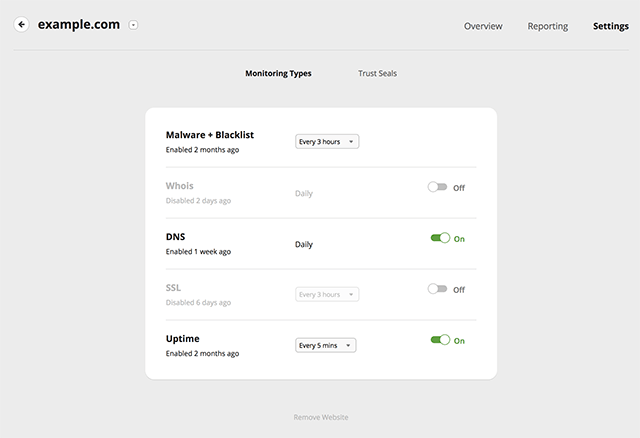Open the Reporting tab

(x=547, y=26)
